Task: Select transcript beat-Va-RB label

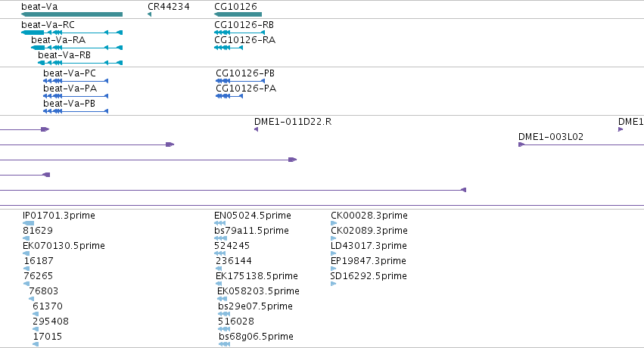Action: [x=64, y=55]
